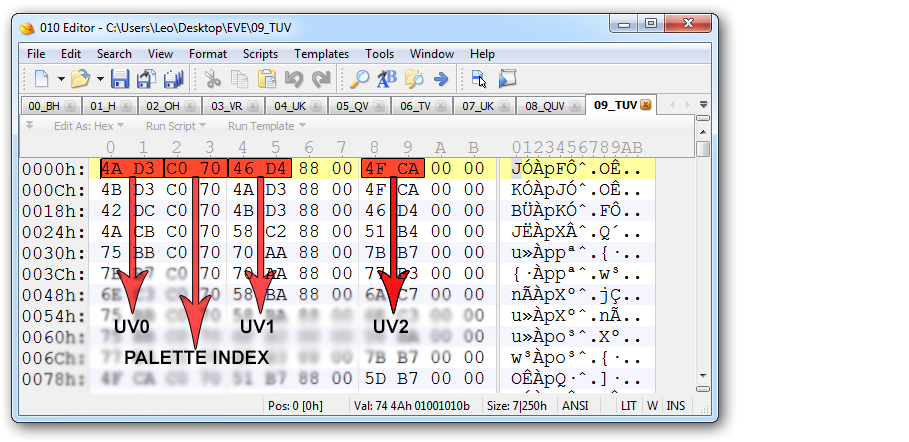Click the Pos: 0 [0h] status field

click(295, 405)
